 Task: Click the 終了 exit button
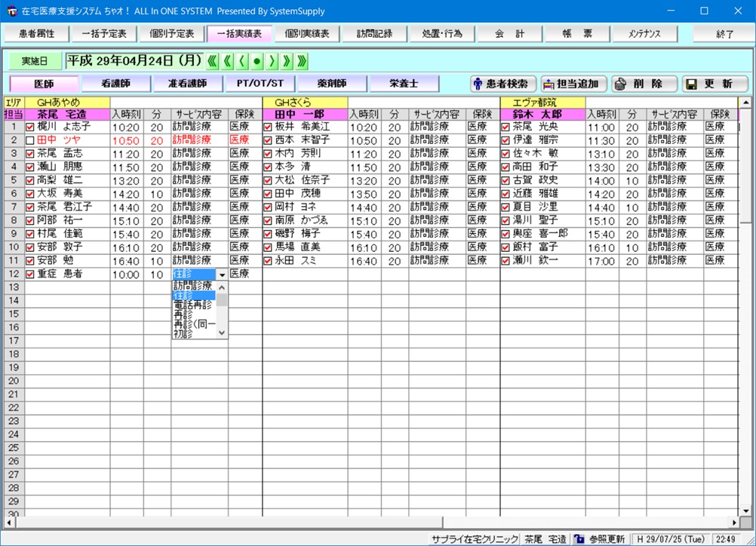tap(724, 34)
